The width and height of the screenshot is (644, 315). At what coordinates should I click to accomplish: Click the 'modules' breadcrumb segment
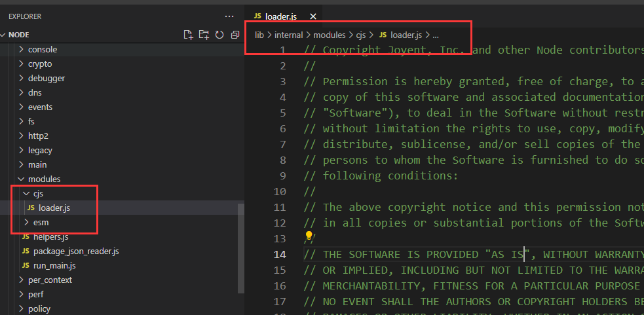point(329,35)
